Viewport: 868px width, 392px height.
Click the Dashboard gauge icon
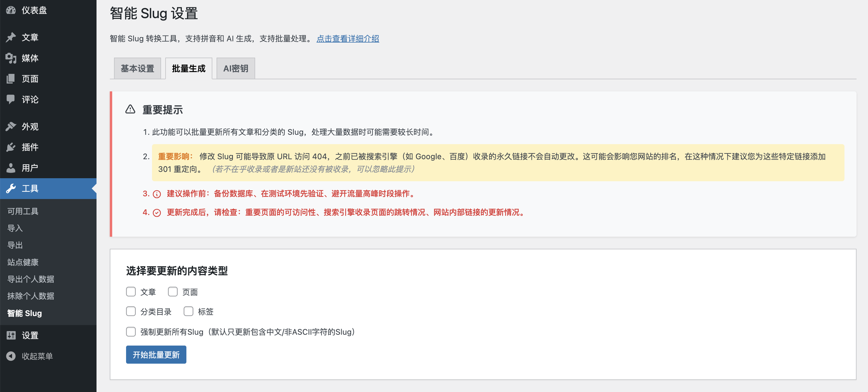tap(11, 11)
